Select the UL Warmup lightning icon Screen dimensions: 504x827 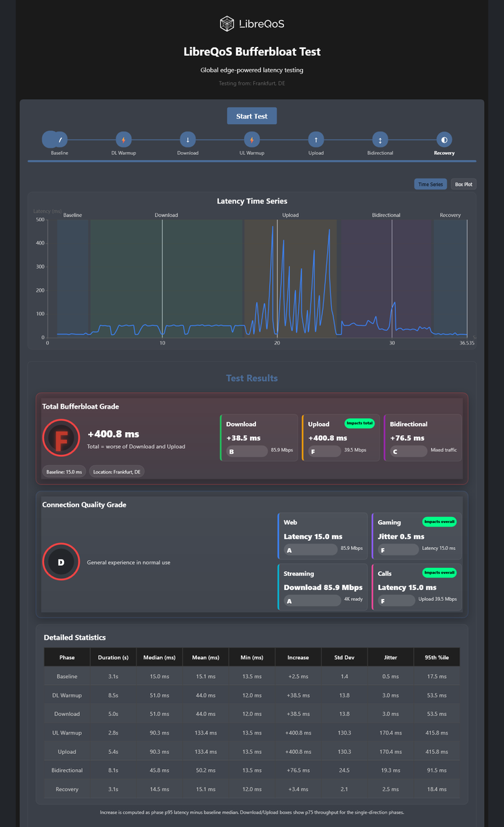coord(251,139)
